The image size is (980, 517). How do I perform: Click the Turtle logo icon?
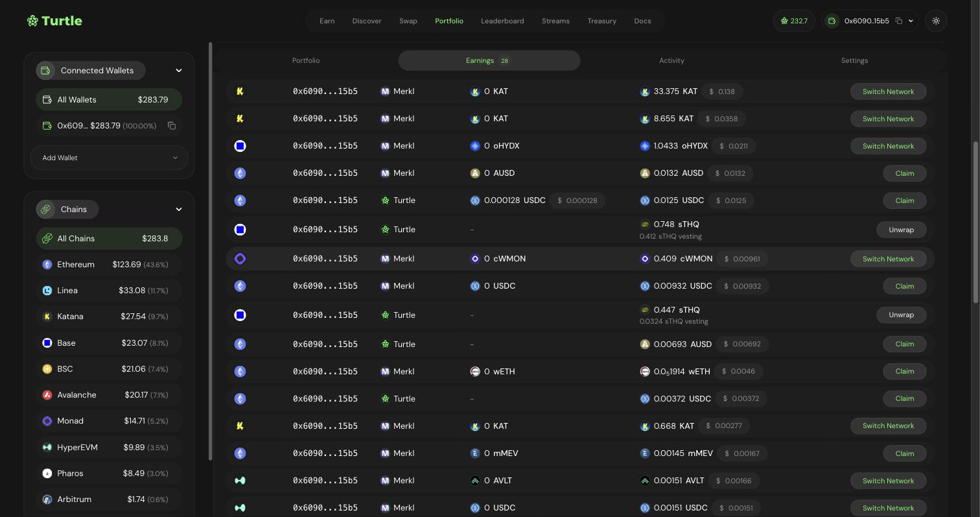(x=32, y=21)
